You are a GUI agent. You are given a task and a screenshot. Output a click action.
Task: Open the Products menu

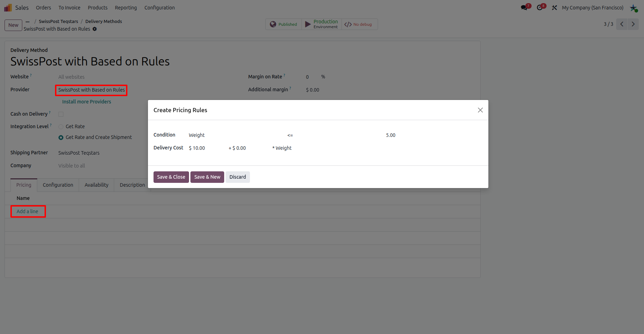coord(97,8)
